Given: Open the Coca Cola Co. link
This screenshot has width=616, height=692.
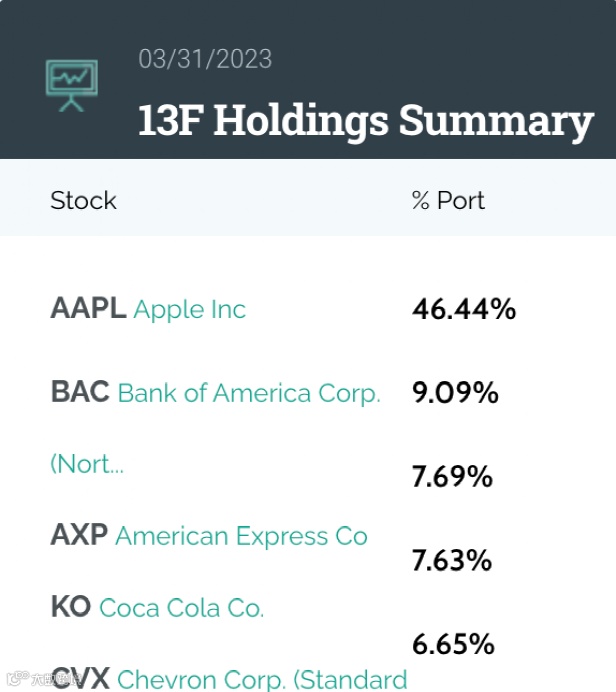Looking at the screenshot, I should pos(181,608).
